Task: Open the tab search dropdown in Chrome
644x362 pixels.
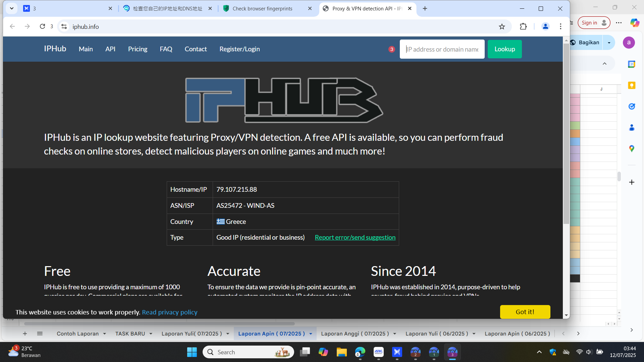Action: pyautogui.click(x=12, y=9)
